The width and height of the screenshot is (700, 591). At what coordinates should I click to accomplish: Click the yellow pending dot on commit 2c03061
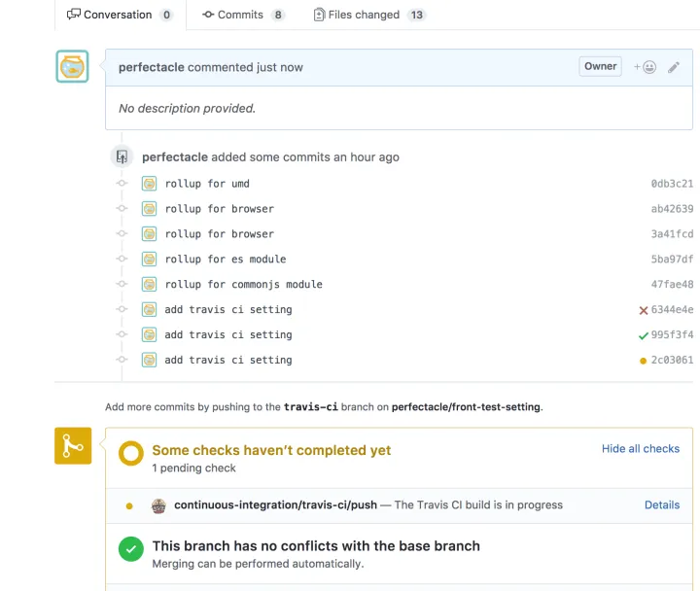click(x=643, y=361)
